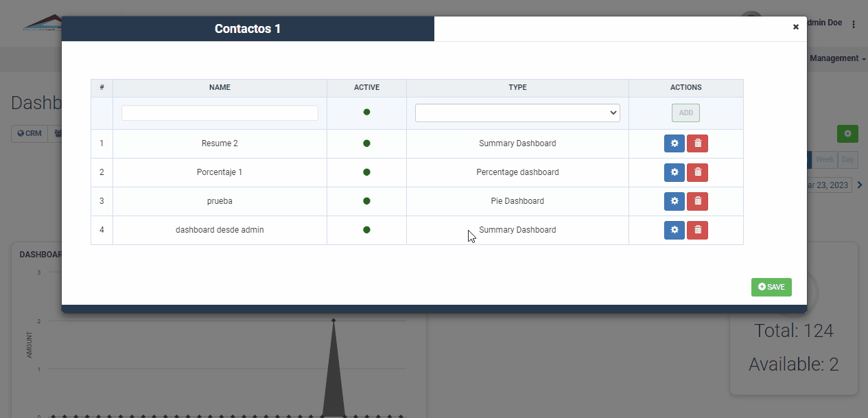This screenshot has height=418, width=868.
Task: Select the Week view option
Action: click(825, 159)
